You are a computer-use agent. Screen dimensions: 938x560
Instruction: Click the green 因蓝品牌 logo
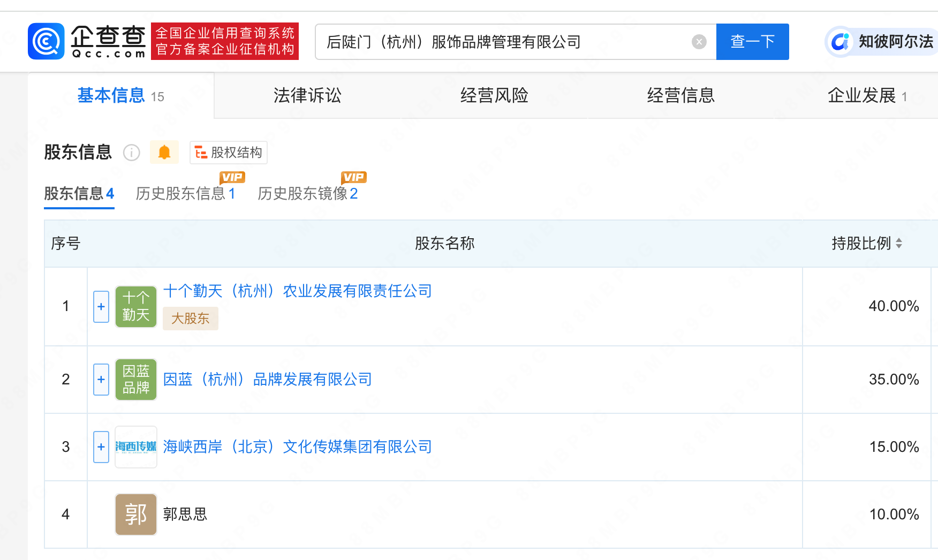point(136,380)
